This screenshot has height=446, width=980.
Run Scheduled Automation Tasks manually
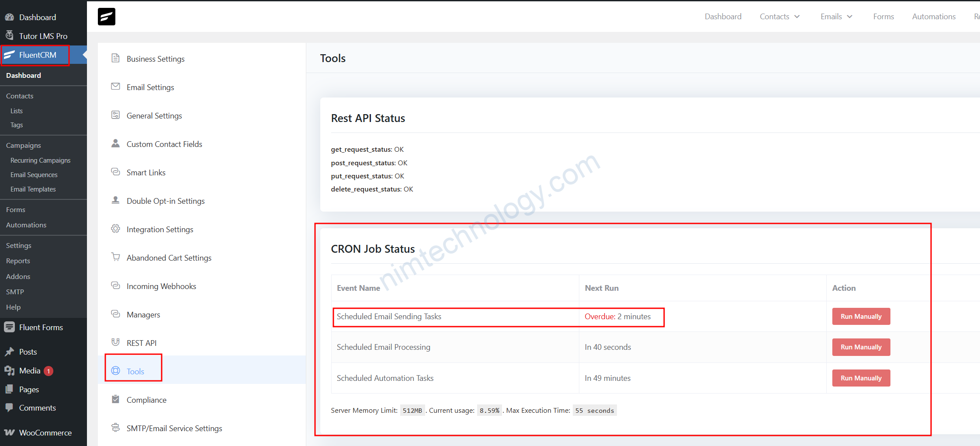coord(861,378)
